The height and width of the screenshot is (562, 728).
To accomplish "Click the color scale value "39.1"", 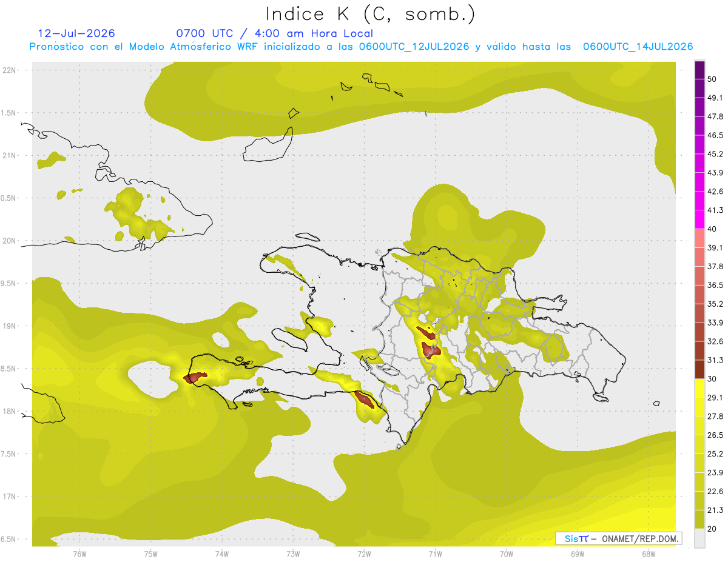I will pos(715,248).
